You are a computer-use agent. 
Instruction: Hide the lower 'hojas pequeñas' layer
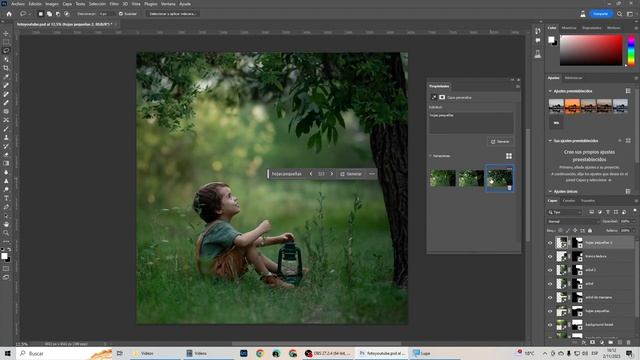tap(550, 311)
